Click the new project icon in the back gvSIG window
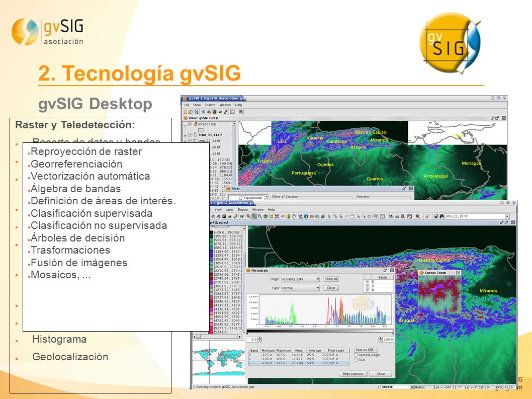Screen dimensions: 532x399 [x=185, y=112]
